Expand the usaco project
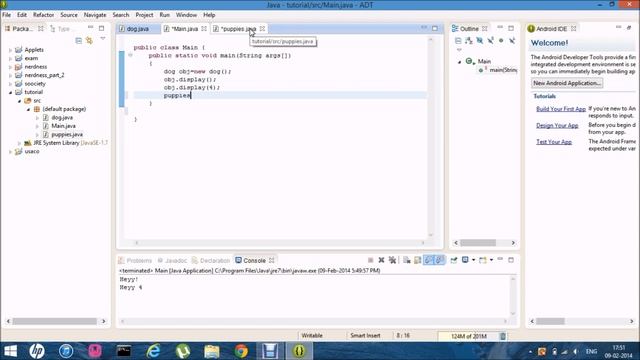 10,151
